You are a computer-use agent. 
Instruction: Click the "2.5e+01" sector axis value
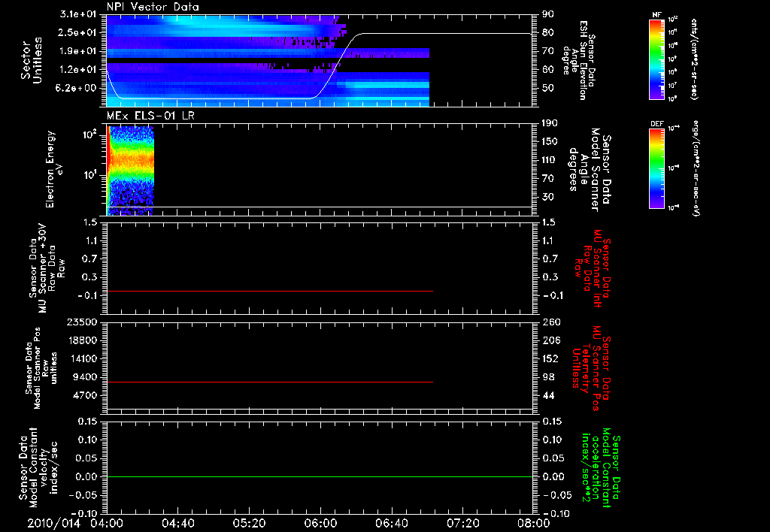tap(78, 32)
